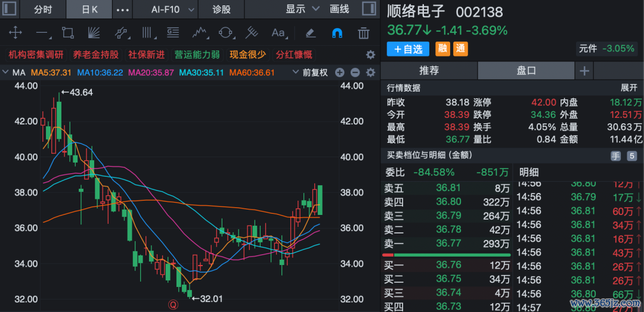Toggle the left panel layout icon

tap(10, 8)
